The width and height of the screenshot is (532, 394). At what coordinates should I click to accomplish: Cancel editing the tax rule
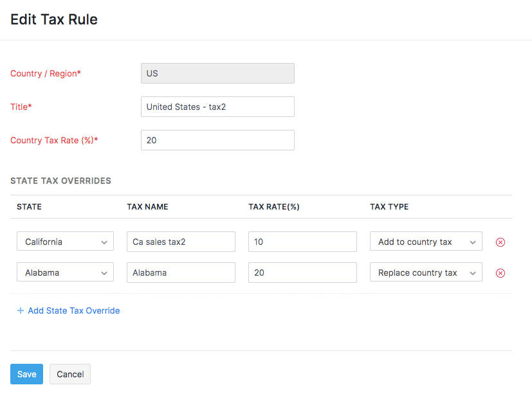pyautogui.click(x=69, y=373)
